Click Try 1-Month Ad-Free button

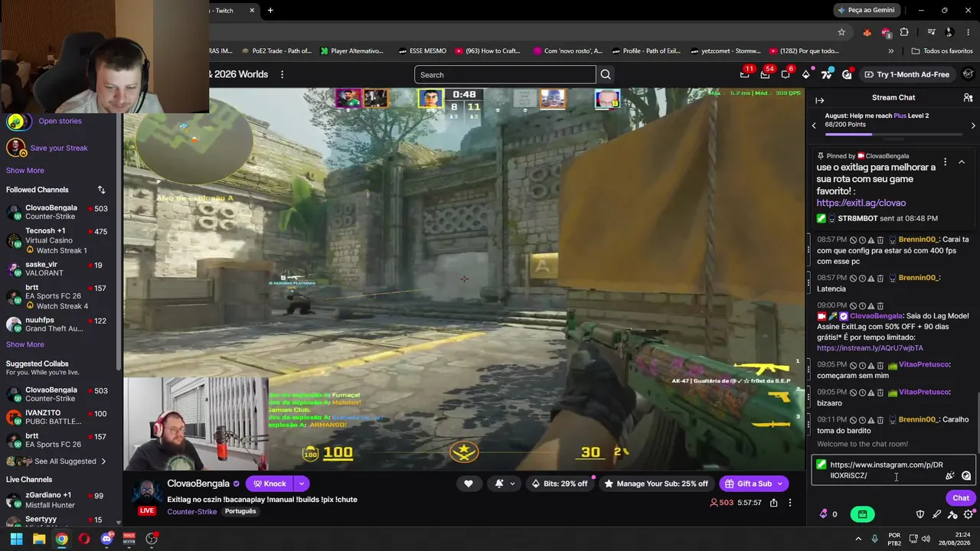click(x=906, y=74)
